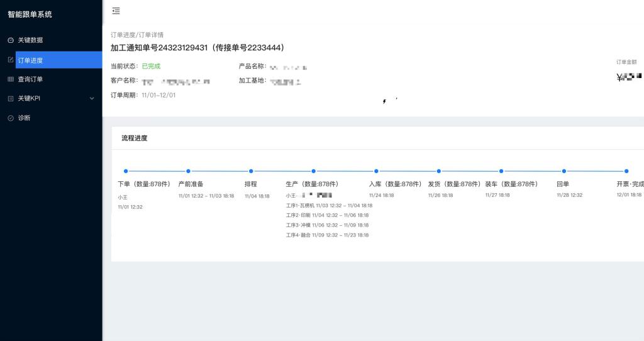Open the 诊断 menu entry

24,118
